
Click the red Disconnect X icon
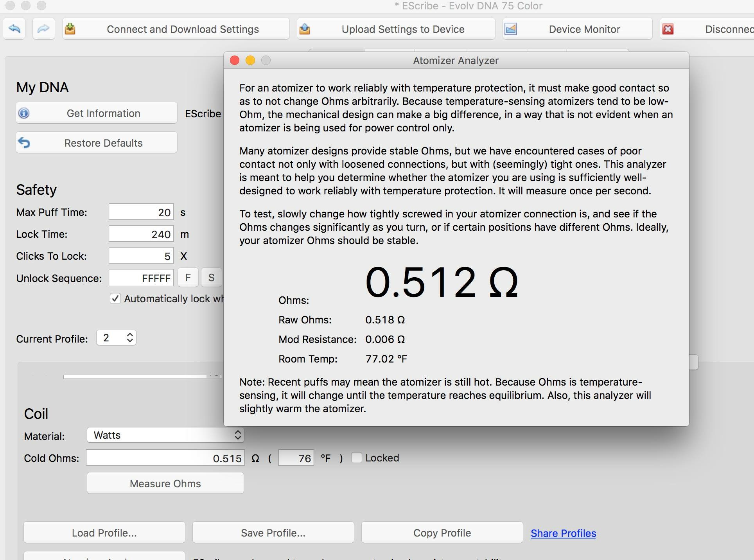click(668, 29)
